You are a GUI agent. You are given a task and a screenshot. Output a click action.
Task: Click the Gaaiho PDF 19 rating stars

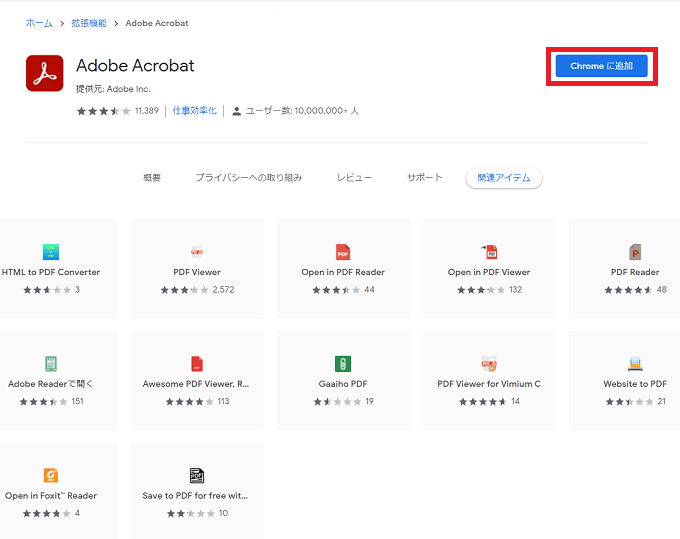(x=337, y=402)
